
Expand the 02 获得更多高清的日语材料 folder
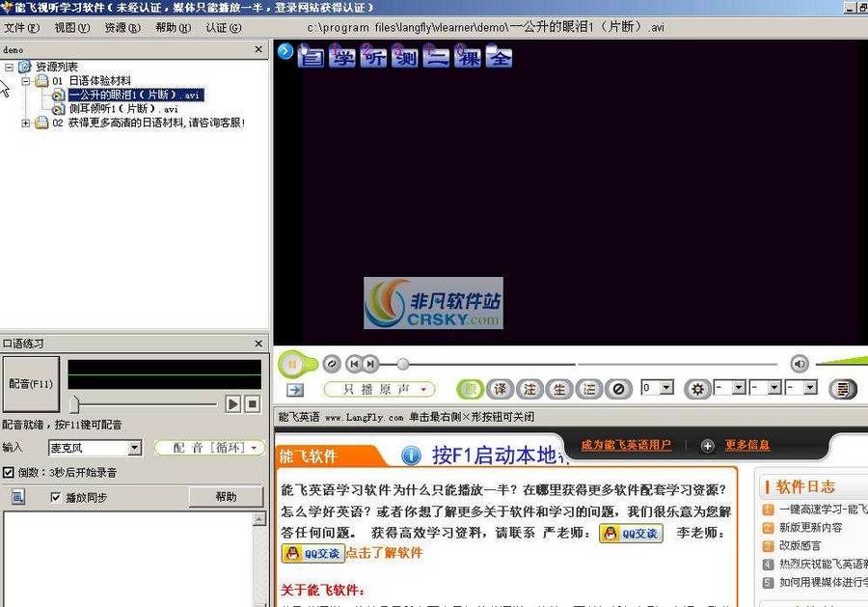pos(25,123)
